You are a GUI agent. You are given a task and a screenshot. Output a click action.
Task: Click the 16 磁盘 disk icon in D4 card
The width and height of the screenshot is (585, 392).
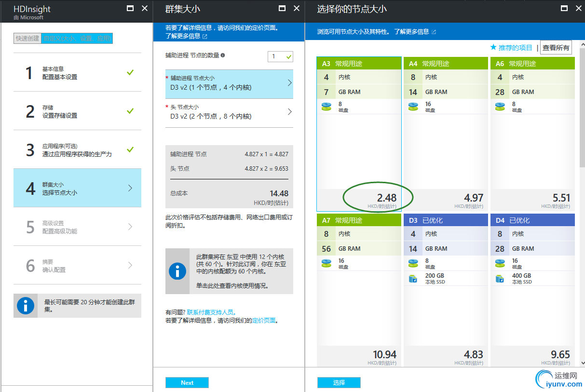point(500,263)
